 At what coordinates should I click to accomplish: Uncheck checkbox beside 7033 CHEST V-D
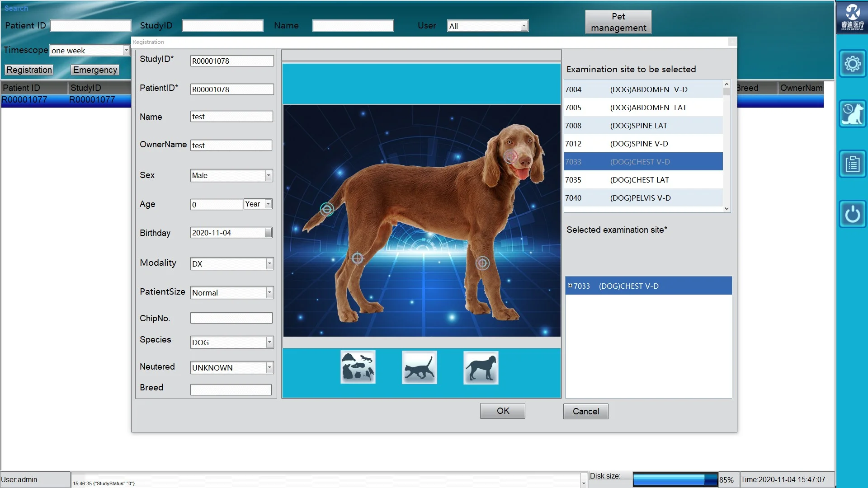571,285
